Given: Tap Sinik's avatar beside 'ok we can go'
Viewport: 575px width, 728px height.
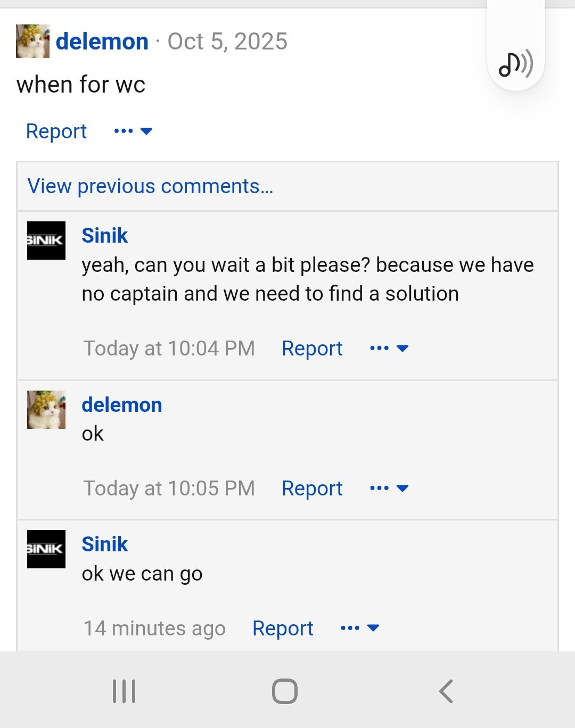Looking at the screenshot, I should click(46, 549).
